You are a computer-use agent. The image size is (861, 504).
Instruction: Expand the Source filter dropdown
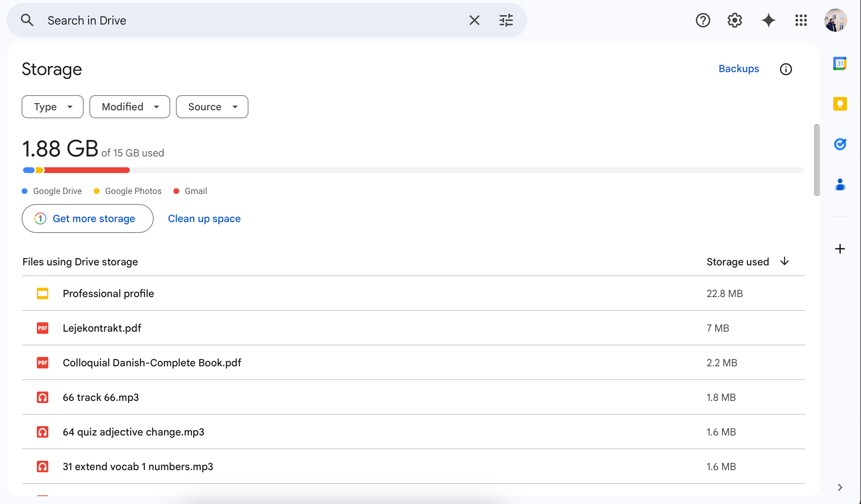click(212, 107)
